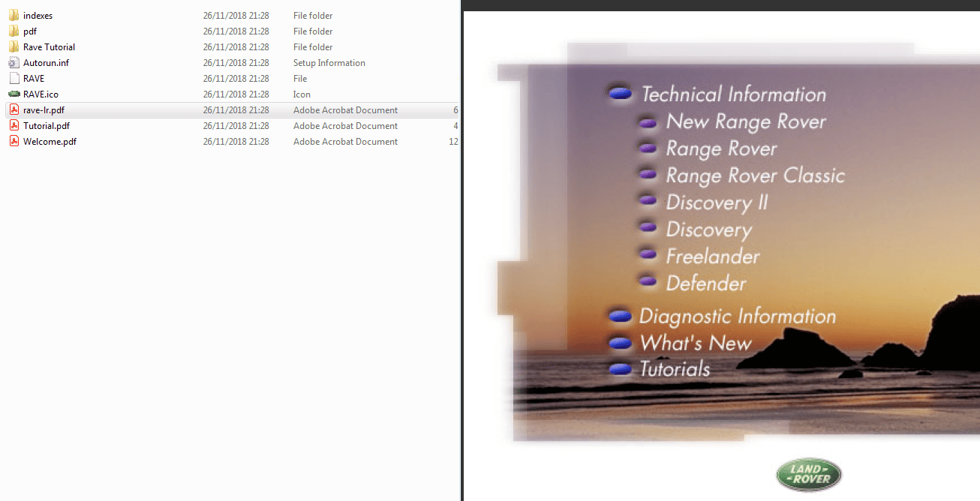980x501 pixels.
Task: Open the Diagnostic Information link
Action: point(738,316)
